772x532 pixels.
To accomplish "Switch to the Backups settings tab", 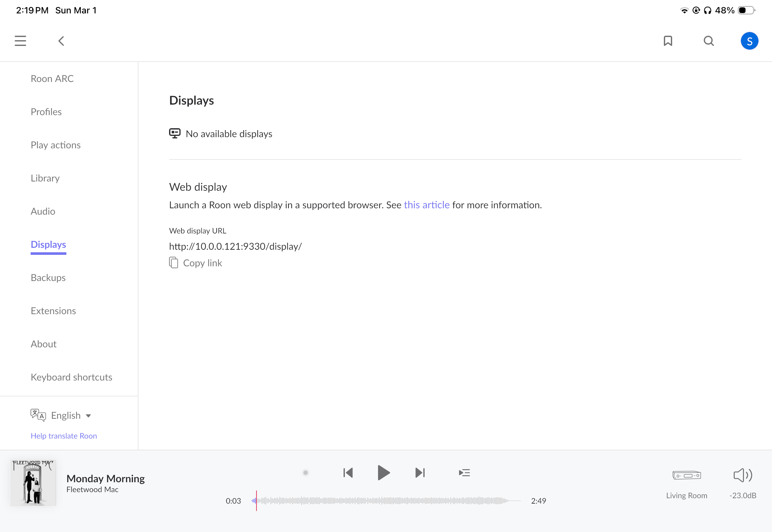I will click(48, 278).
